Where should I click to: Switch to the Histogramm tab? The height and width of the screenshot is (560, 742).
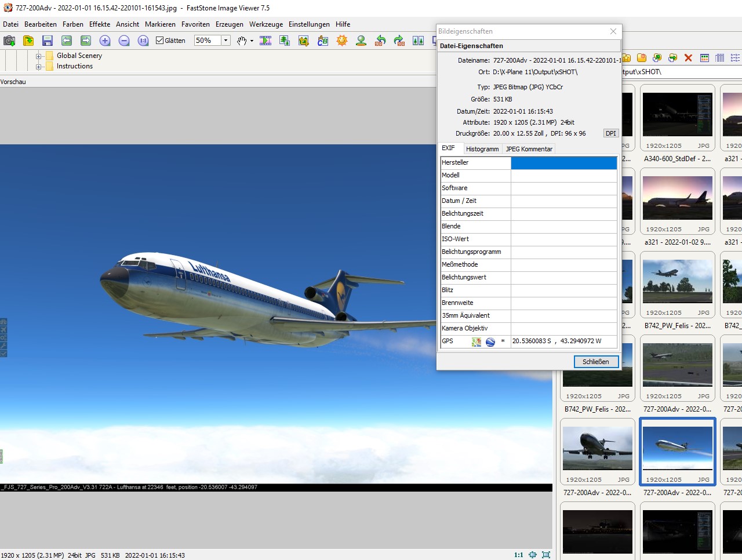coord(482,149)
